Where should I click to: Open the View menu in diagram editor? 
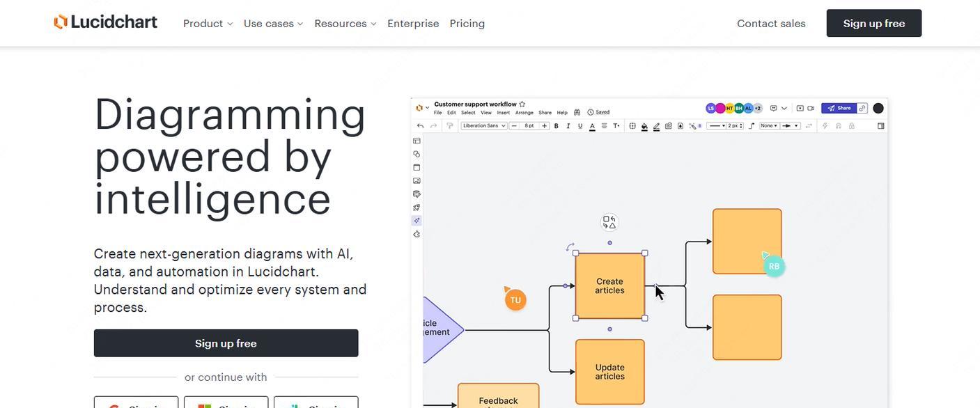click(486, 112)
